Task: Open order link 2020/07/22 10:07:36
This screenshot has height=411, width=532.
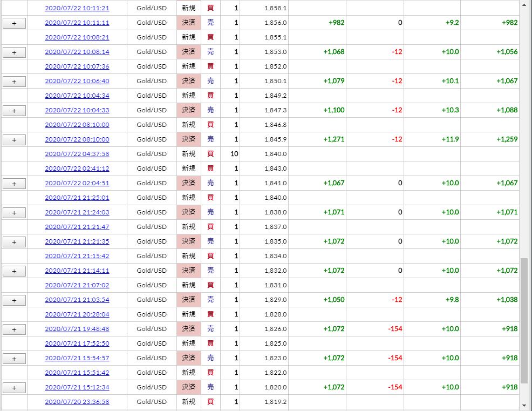Action: coord(77,66)
